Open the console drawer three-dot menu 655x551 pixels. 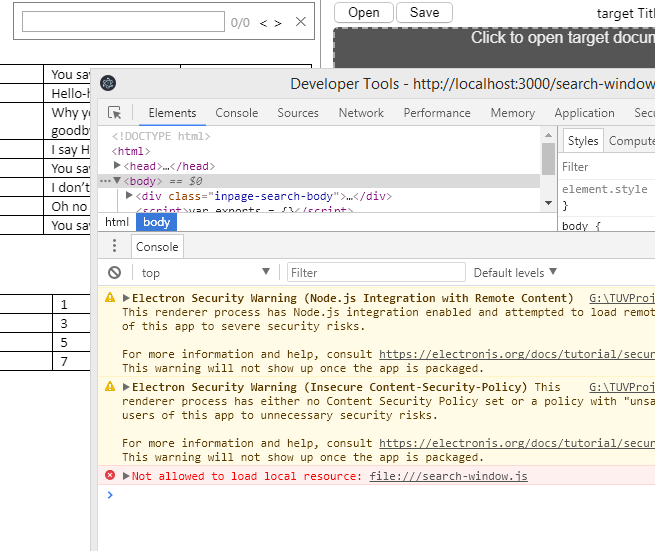point(114,246)
